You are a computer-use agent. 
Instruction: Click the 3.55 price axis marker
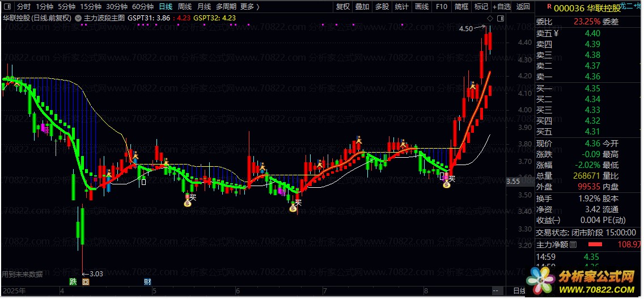click(x=514, y=181)
